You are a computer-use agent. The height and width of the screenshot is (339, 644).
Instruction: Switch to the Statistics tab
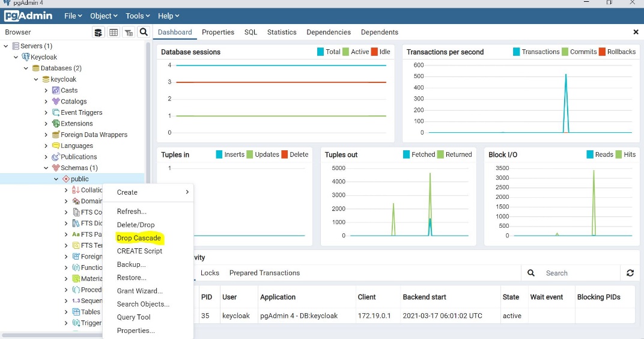[282, 32]
